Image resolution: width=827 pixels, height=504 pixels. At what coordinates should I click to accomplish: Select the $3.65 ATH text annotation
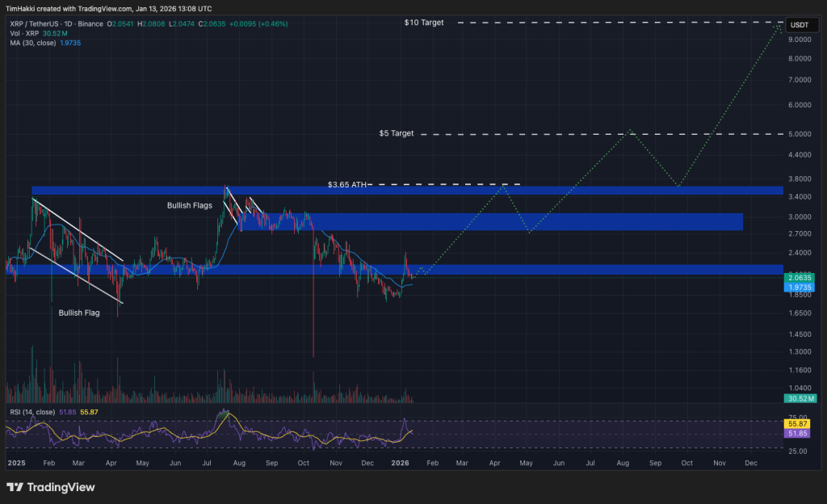point(347,185)
